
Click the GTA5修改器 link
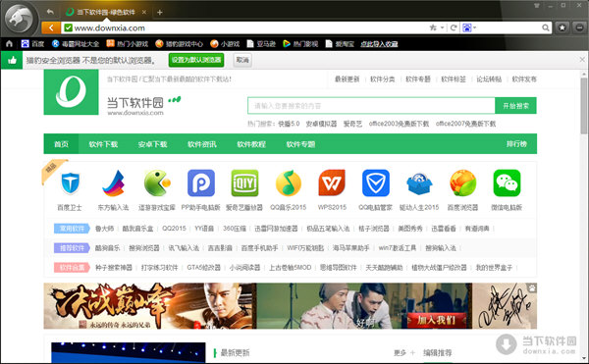(203, 268)
